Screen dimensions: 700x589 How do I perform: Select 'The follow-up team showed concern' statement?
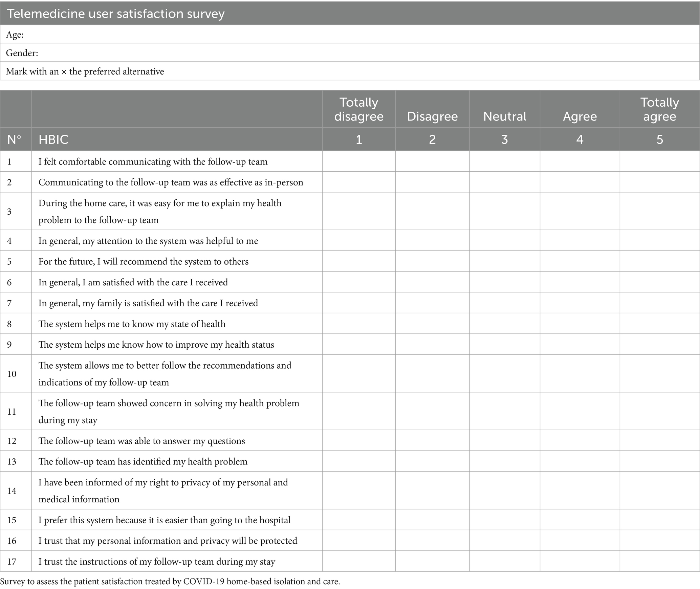(x=169, y=412)
